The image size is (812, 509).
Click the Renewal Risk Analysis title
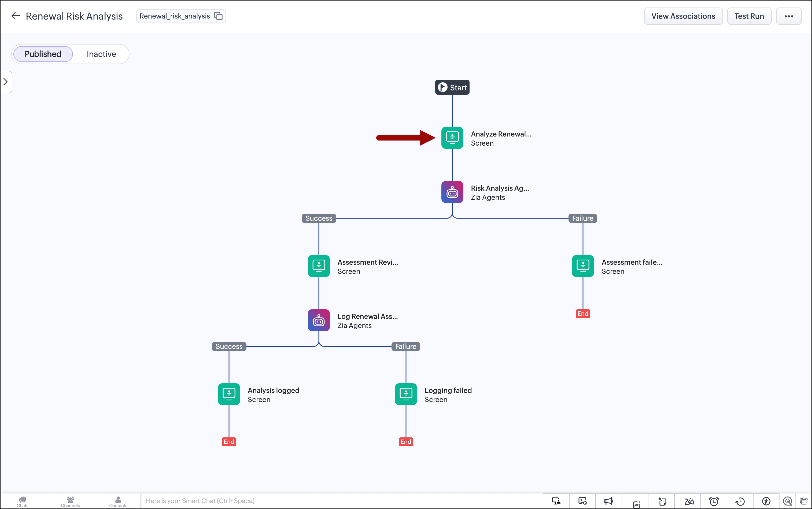pyautogui.click(x=74, y=16)
